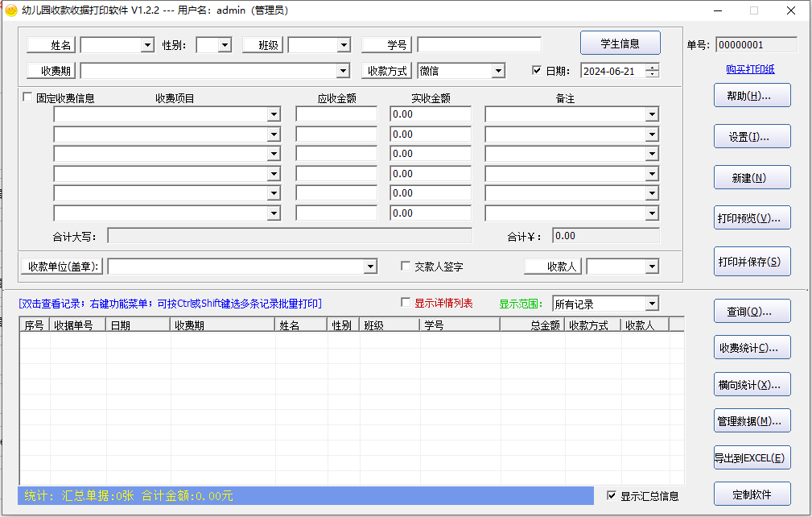Enable the 交款人签字 checkbox
Image resolution: width=812 pixels, height=517 pixels.
click(x=406, y=266)
